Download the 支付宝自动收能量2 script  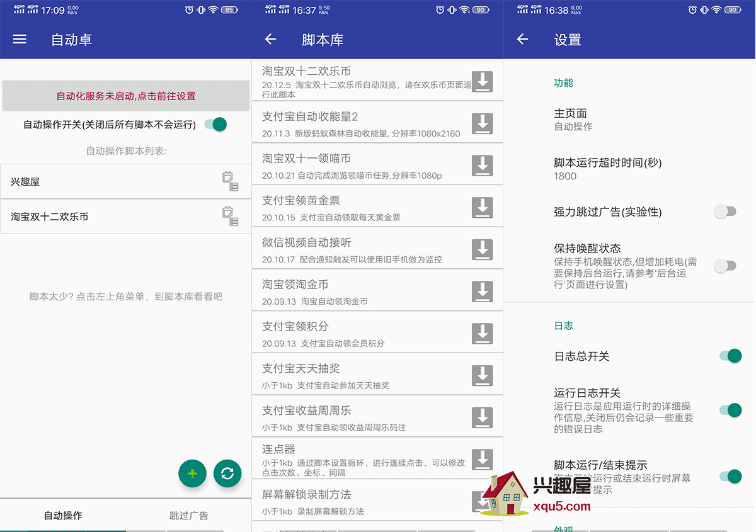tap(483, 123)
